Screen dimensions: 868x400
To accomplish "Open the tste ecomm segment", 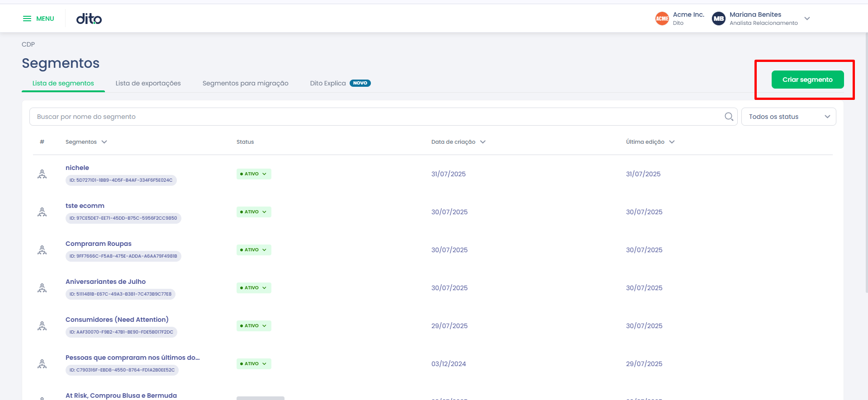I will [x=85, y=206].
